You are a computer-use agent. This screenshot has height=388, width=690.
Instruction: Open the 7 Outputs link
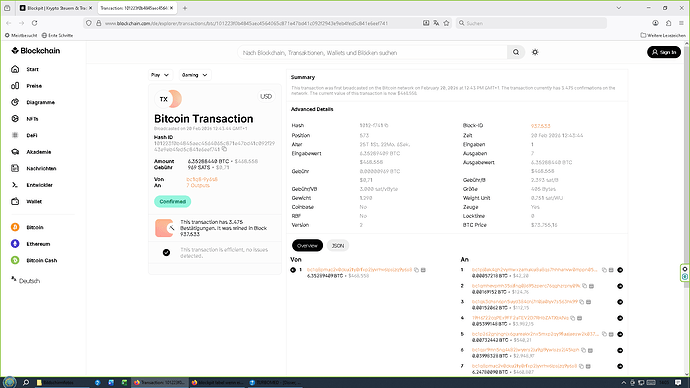pos(198,185)
